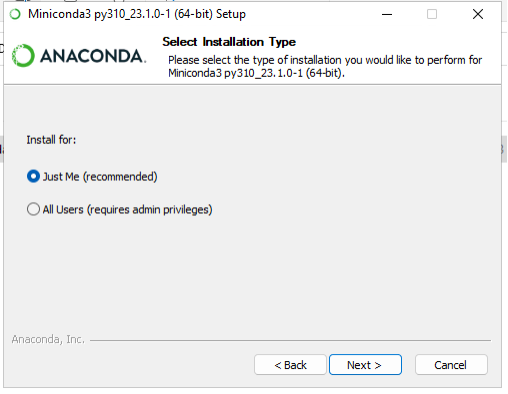This screenshot has height=394, width=508.
Task: Close the Miniconda3 Setup window
Action: (x=478, y=14)
